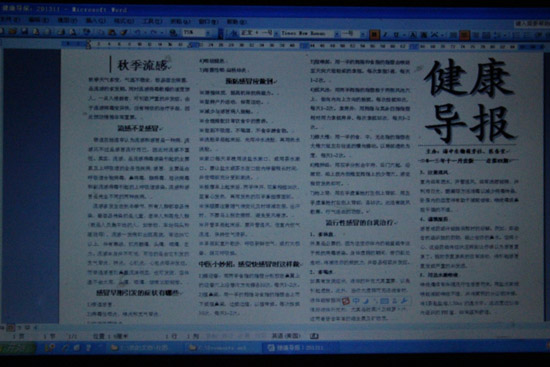Click the font color A button
This screenshot has height=367, width=550.
[413, 35]
